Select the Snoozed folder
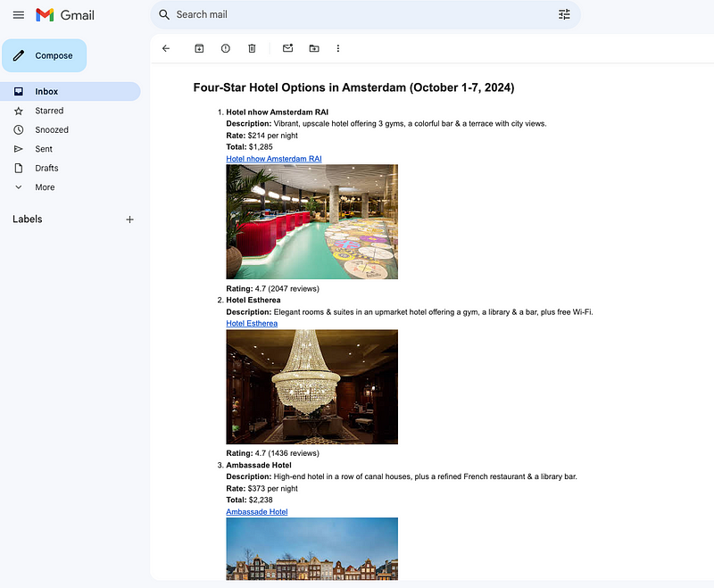This screenshot has height=588, width=714. [52, 129]
